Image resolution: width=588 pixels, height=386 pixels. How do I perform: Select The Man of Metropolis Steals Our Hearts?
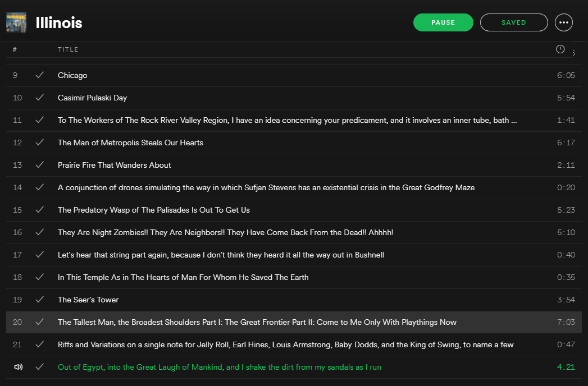(x=130, y=143)
